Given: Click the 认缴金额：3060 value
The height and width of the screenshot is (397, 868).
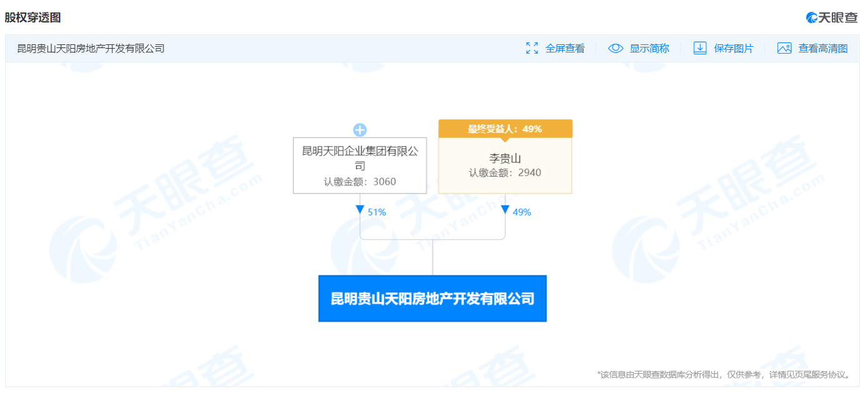Looking at the screenshot, I should 360,182.
